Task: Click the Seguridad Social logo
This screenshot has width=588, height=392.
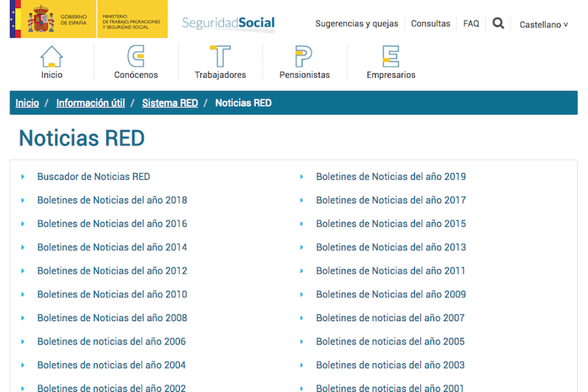Action: (228, 23)
